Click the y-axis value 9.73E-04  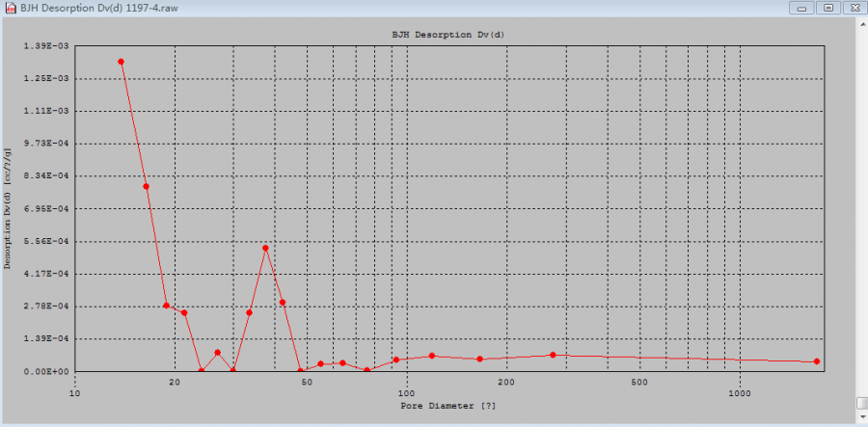(46, 144)
